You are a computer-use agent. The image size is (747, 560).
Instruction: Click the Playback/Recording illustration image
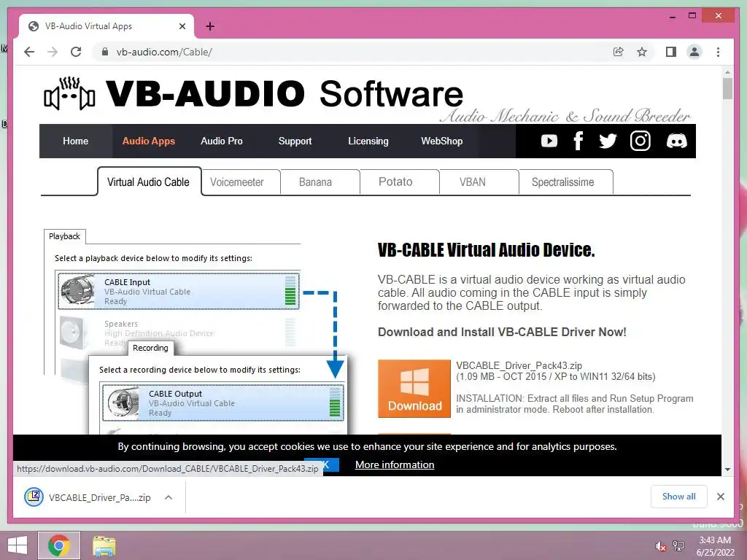(x=196, y=331)
